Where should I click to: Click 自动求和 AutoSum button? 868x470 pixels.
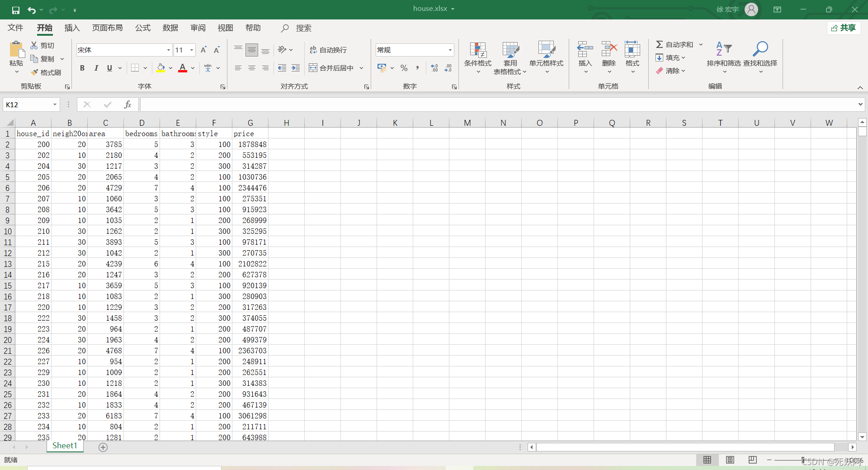click(674, 44)
